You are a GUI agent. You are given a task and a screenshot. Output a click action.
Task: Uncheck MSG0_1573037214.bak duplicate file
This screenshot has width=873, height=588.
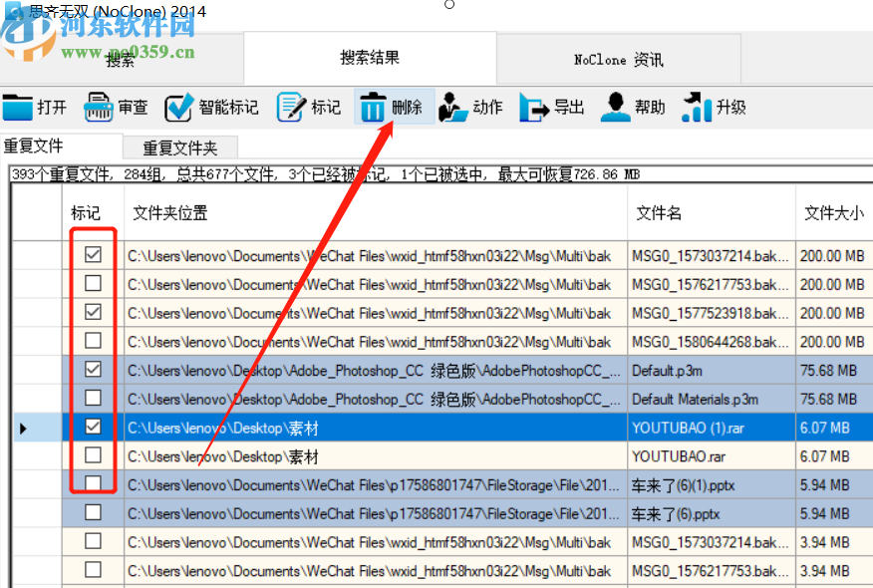tap(93, 255)
